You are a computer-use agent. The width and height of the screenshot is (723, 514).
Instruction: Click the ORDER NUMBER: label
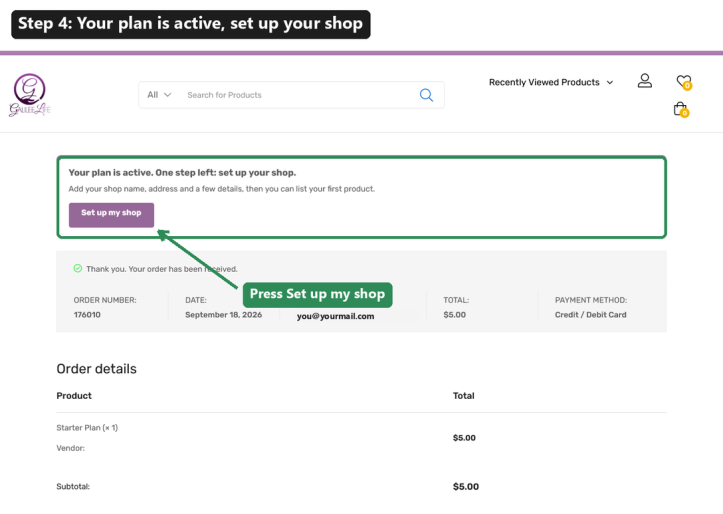pyautogui.click(x=105, y=300)
